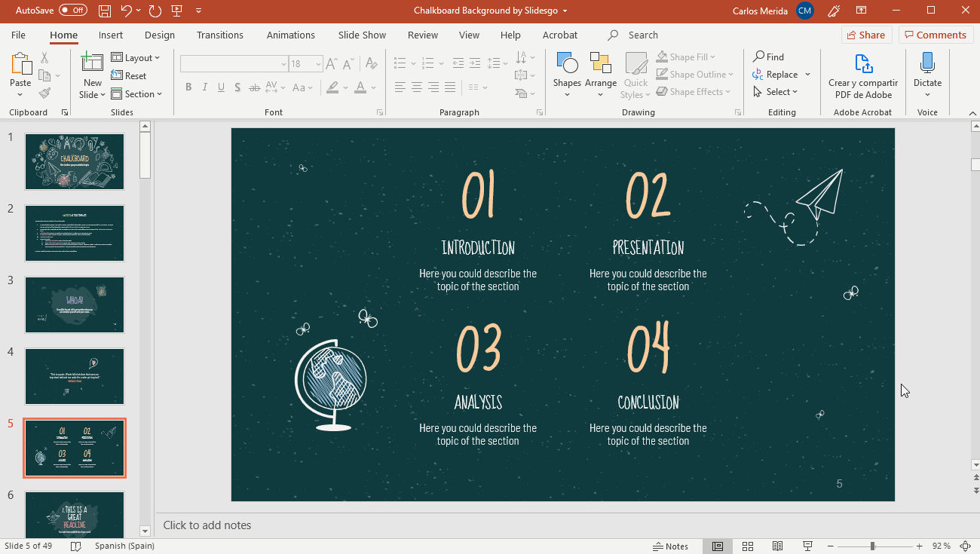This screenshot has width=980, height=554.
Task: Click the Search box in ribbon
Action: pos(643,35)
